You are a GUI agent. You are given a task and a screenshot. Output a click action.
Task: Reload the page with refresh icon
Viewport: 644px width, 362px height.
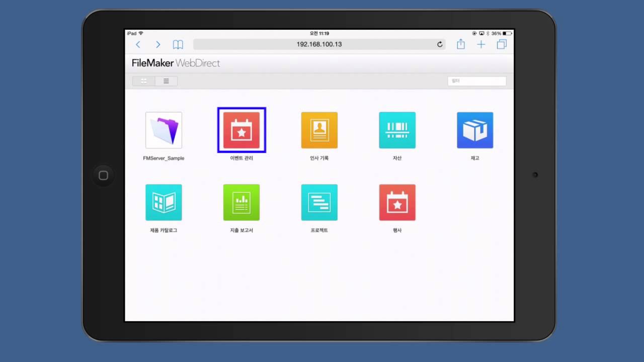(440, 44)
